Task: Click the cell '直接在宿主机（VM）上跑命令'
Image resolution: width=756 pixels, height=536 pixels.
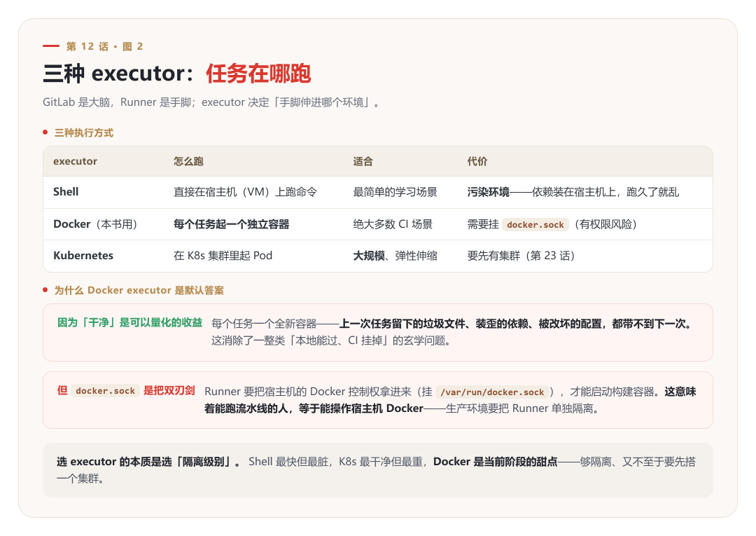Action: pyautogui.click(x=246, y=192)
